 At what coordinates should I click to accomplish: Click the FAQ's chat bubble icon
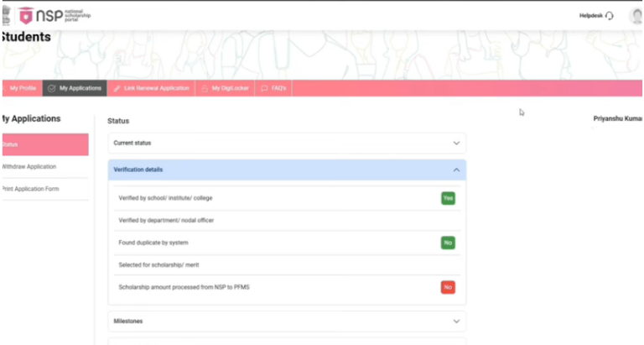click(264, 88)
